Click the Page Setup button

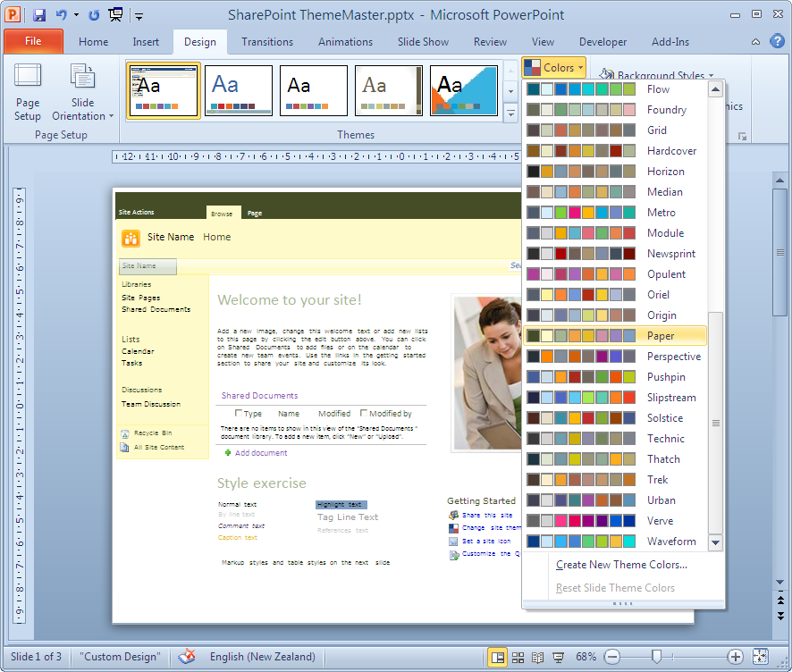pyautogui.click(x=28, y=92)
